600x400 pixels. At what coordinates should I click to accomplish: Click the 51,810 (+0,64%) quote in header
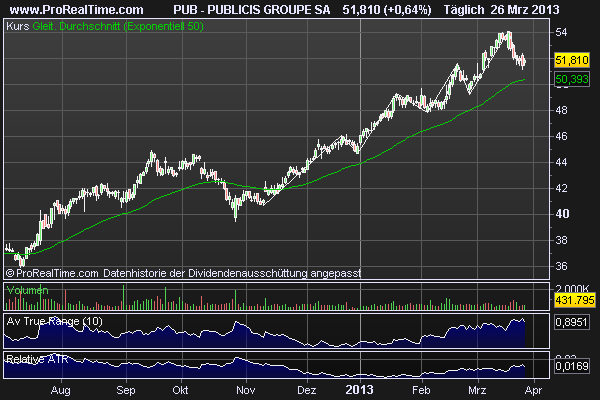click(387, 10)
